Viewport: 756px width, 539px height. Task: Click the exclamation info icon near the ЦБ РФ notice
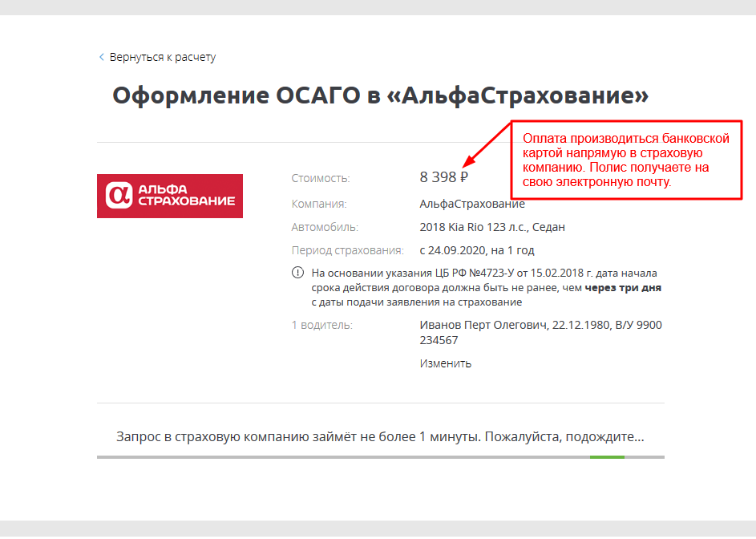point(298,273)
